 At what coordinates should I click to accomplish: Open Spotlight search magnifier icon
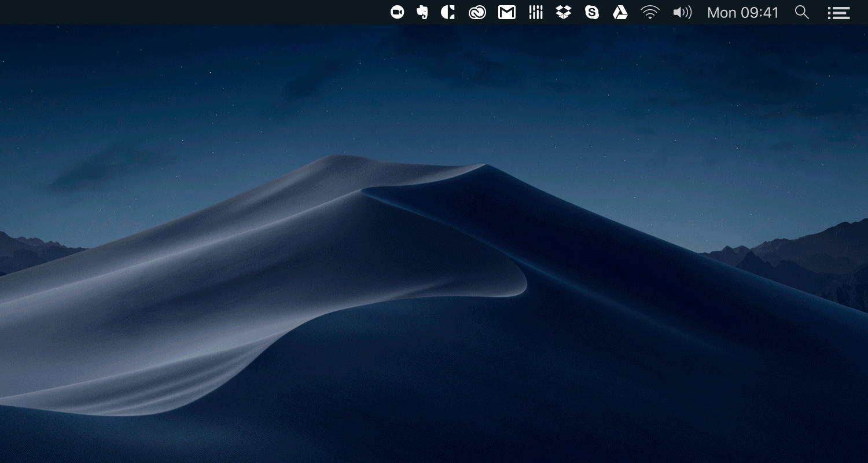click(802, 12)
